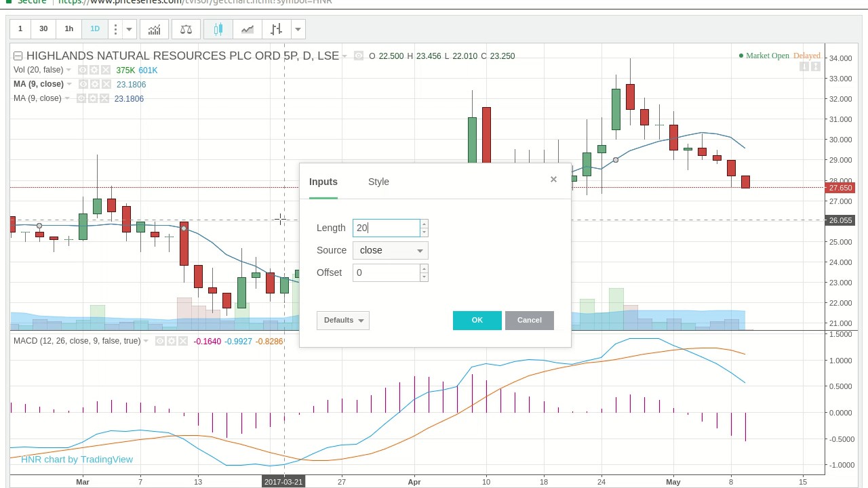Click left pane control under Delayed label

(804, 66)
